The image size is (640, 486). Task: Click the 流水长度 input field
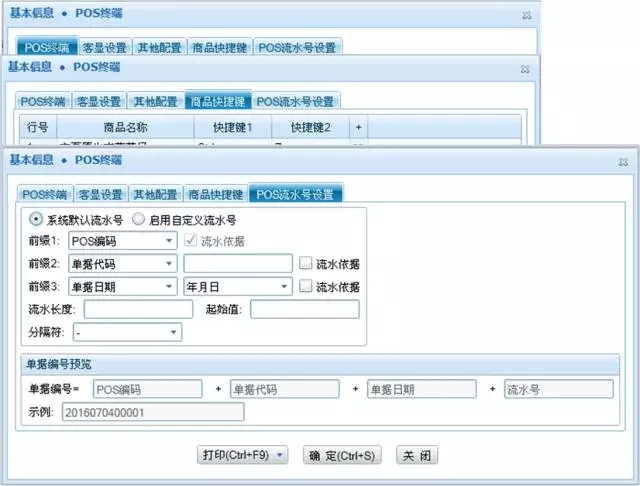[138, 309]
